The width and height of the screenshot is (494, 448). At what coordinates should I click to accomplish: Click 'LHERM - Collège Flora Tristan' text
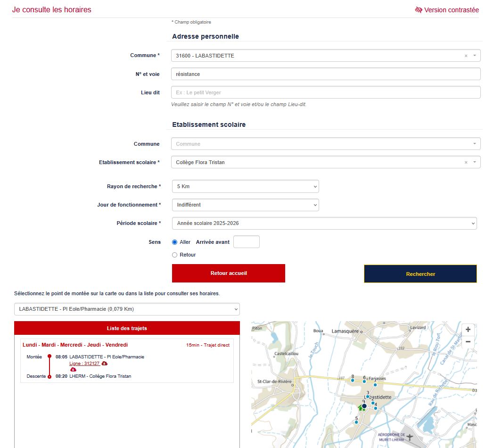coord(100,376)
